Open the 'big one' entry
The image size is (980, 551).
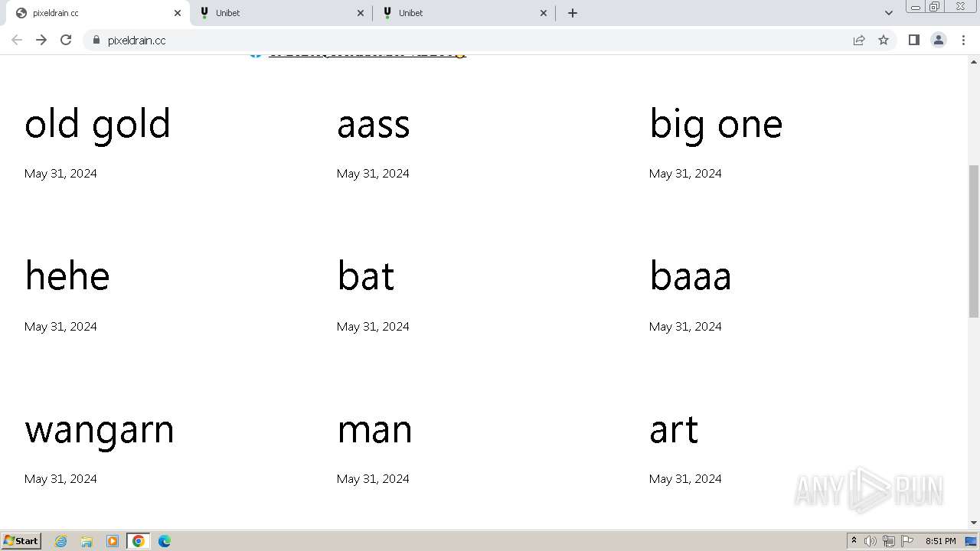click(716, 124)
